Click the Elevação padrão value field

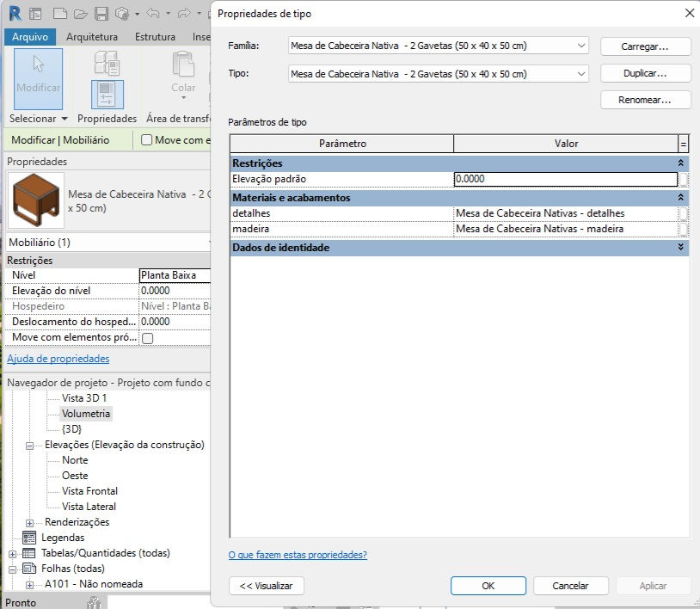coord(566,179)
